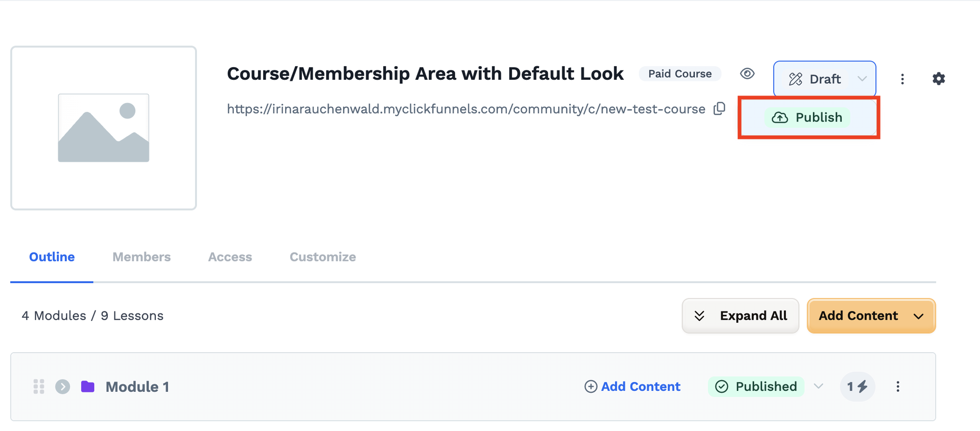
Task: Select Publish from the status menu
Action: click(x=808, y=118)
